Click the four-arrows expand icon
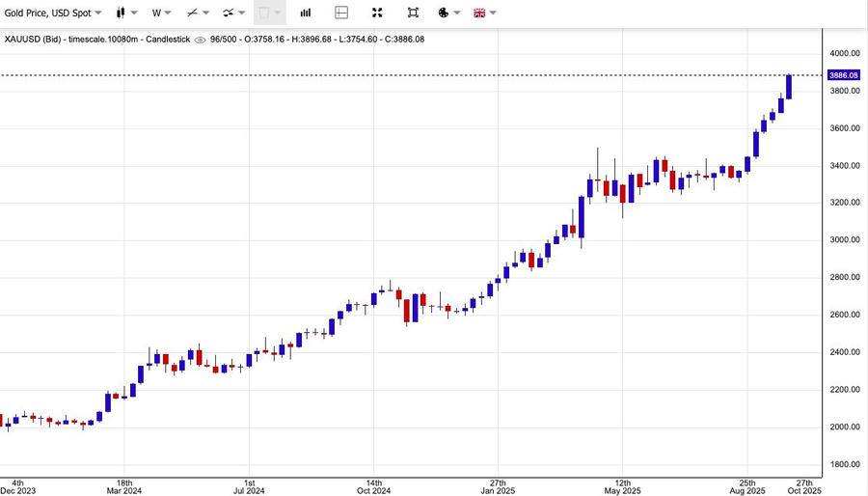Screen dimensions: 868x496 click(377, 14)
